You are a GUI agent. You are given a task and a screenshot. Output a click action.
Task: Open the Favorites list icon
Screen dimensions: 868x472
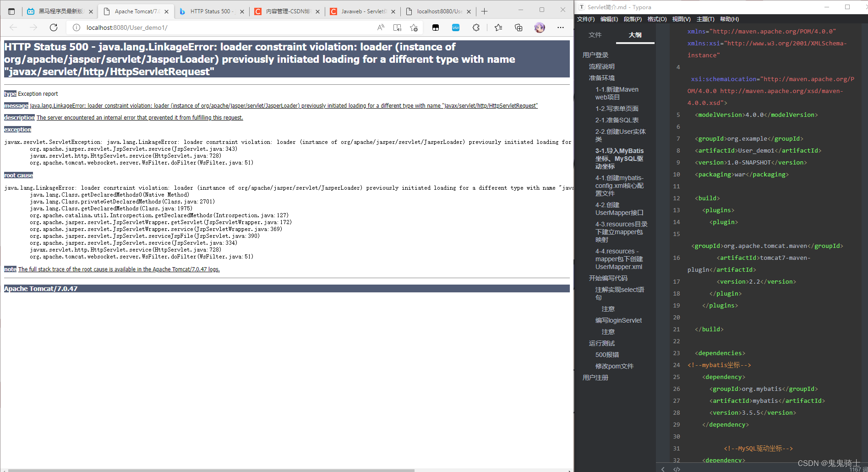498,27
